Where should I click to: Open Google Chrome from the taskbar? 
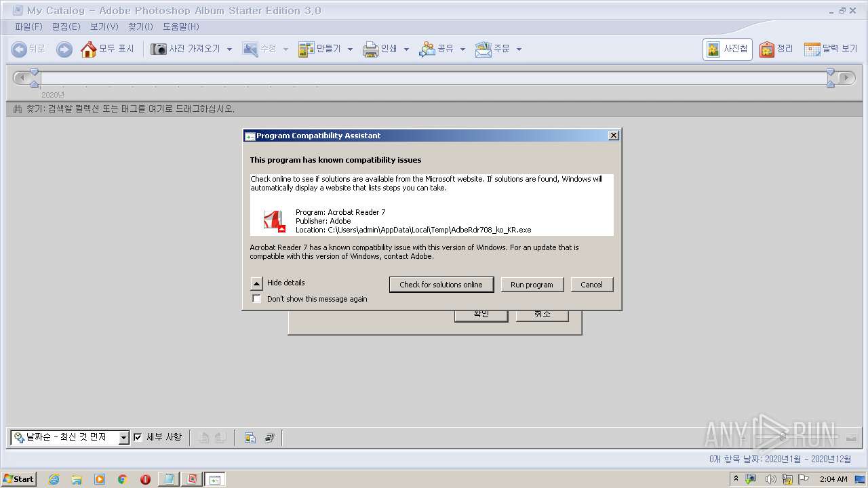[123, 479]
